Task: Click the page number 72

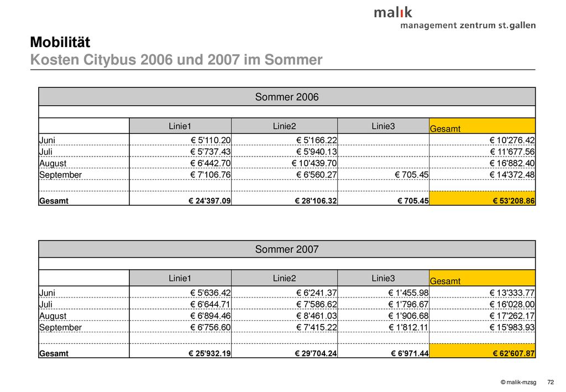Action: (551, 382)
